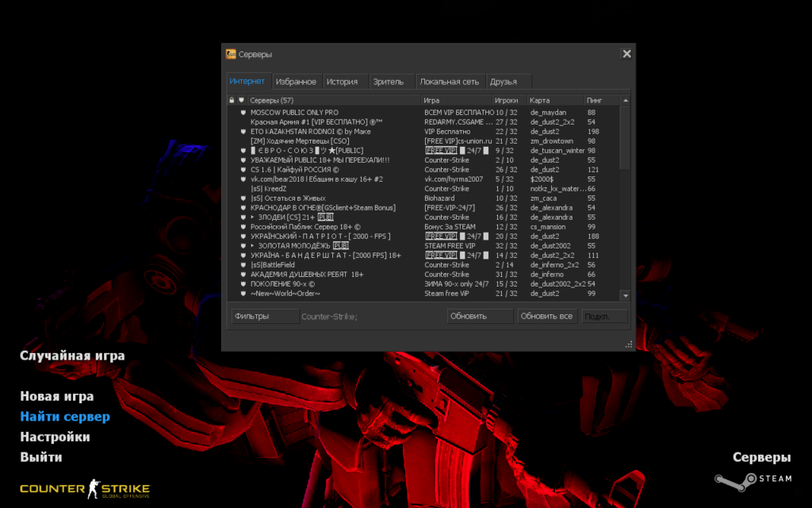812x508 pixels.
Task: Click the Подкл. connect button
Action: (604, 316)
